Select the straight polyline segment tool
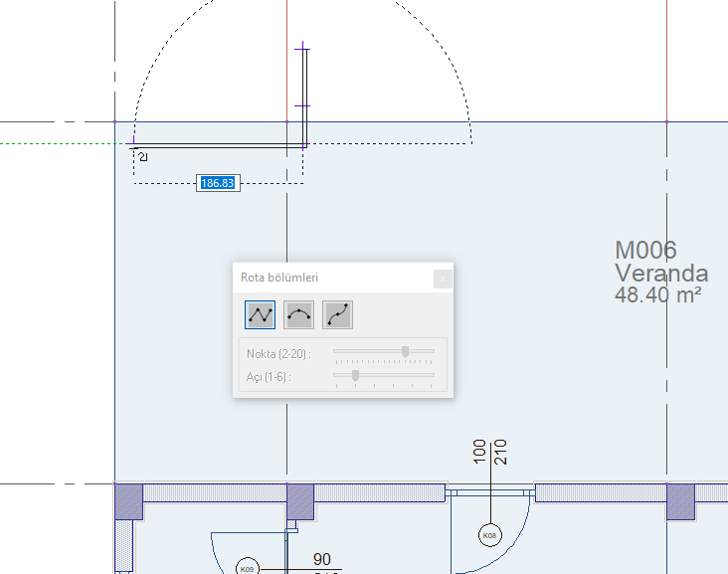This screenshot has width=728, height=574. pyautogui.click(x=261, y=314)
